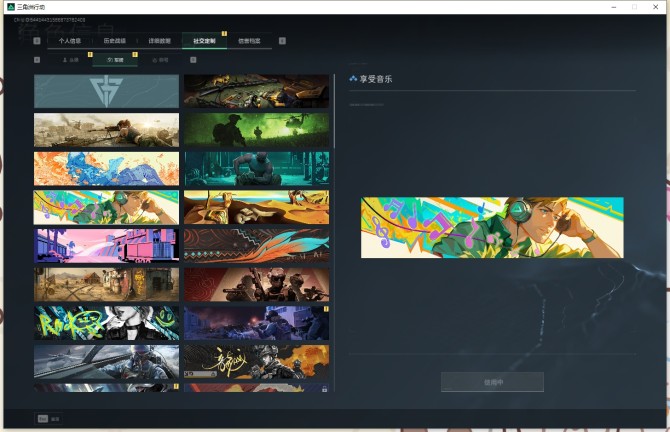Click the next-tab key hint right of top tabs
The image size is (670, 432).
tap(282, 41)
